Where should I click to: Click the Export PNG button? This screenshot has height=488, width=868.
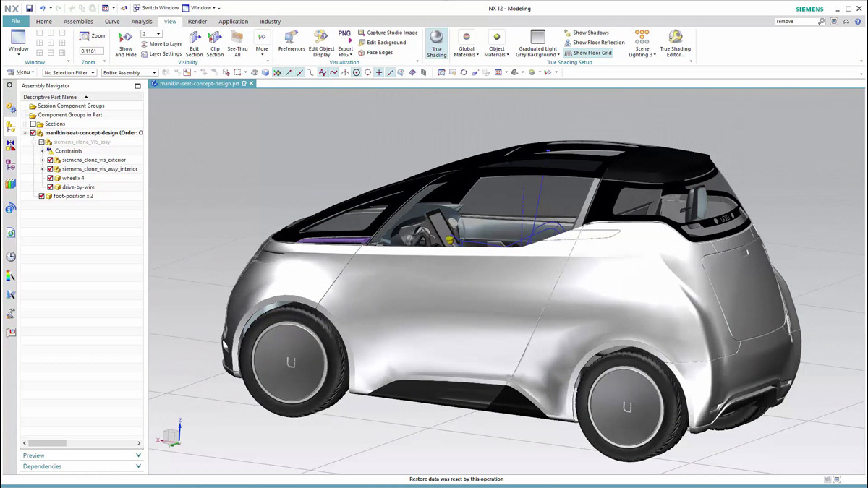pyautogui.click(x=345, y=43)
